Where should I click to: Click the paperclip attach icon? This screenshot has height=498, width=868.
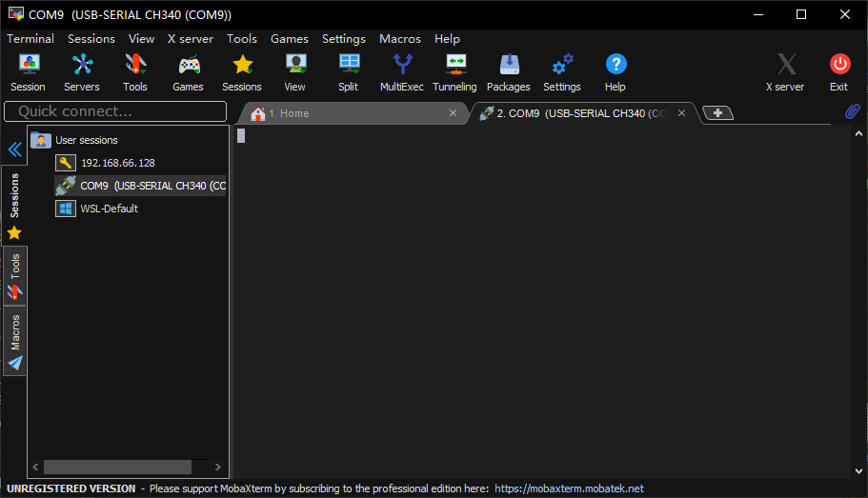(x=852, y=112)
